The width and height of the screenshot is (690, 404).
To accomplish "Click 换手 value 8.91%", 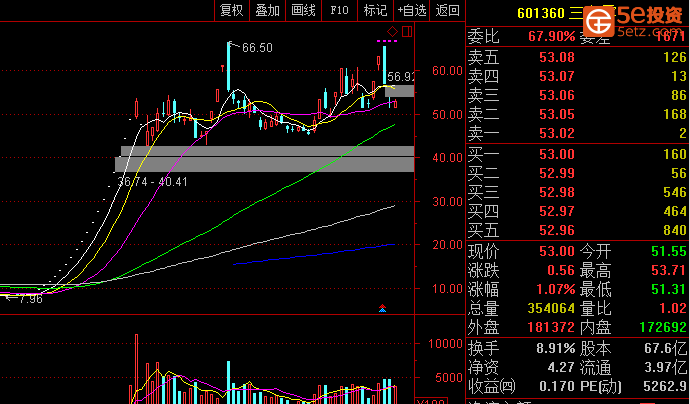I will pyautogui.click(x=556, y=348).
